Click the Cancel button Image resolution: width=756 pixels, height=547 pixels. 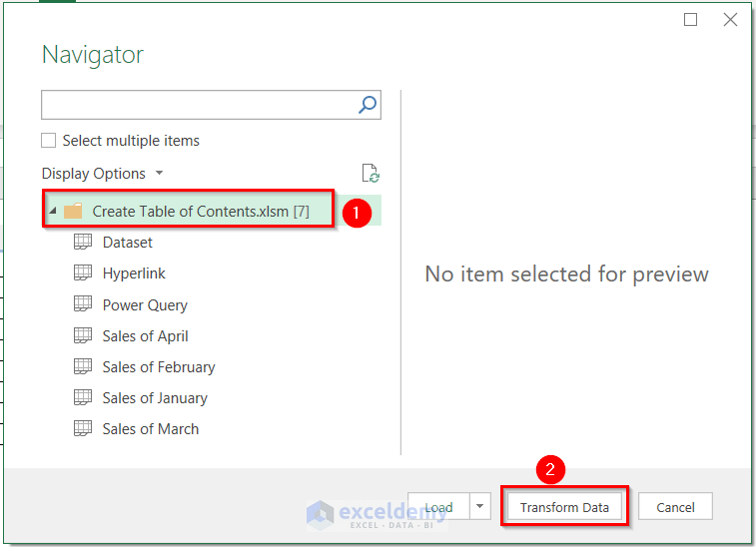tap(675, 506)
